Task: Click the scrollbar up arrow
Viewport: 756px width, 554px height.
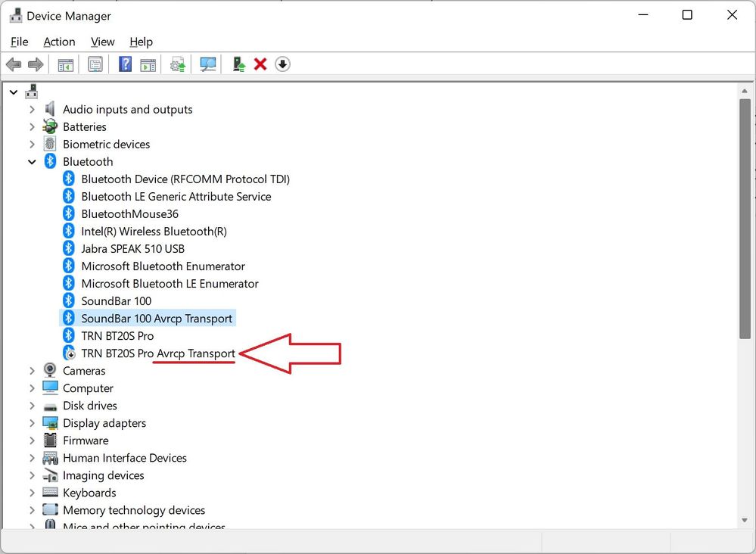Action: tap(745, 91)
